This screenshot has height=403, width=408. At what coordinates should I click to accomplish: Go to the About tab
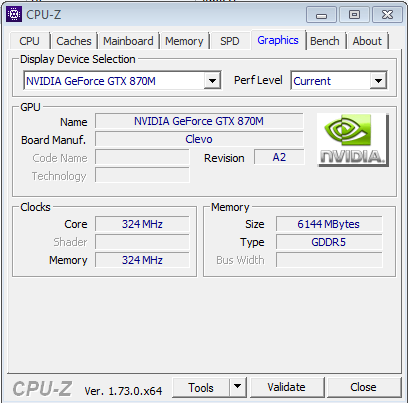pyautogui.click(x=367, y=41)
